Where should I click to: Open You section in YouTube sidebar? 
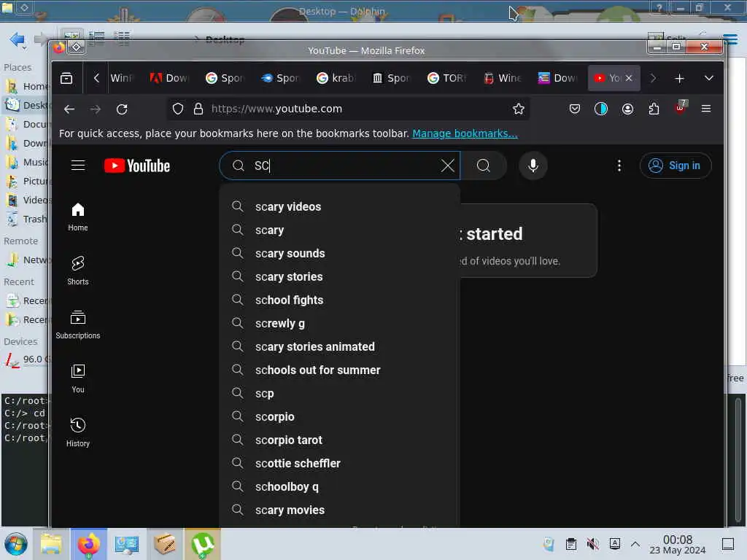pos(77,378)
